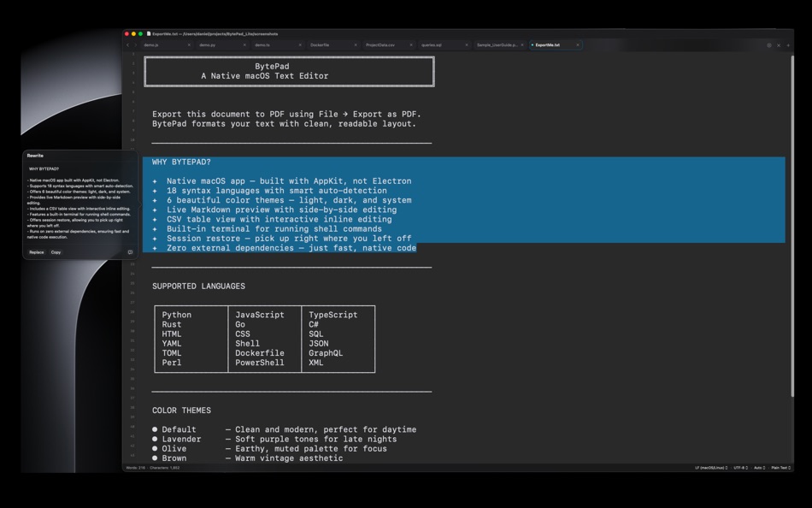
Task: Switch to the ProjectData.csv tab
Action: [379, 44]
